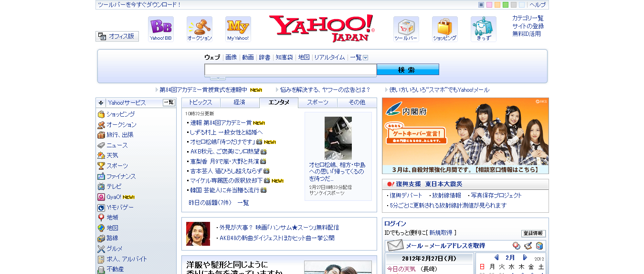Select the リアルタイム search tab
This screenshot has height=274, width=644.
(x=329, y=57)
